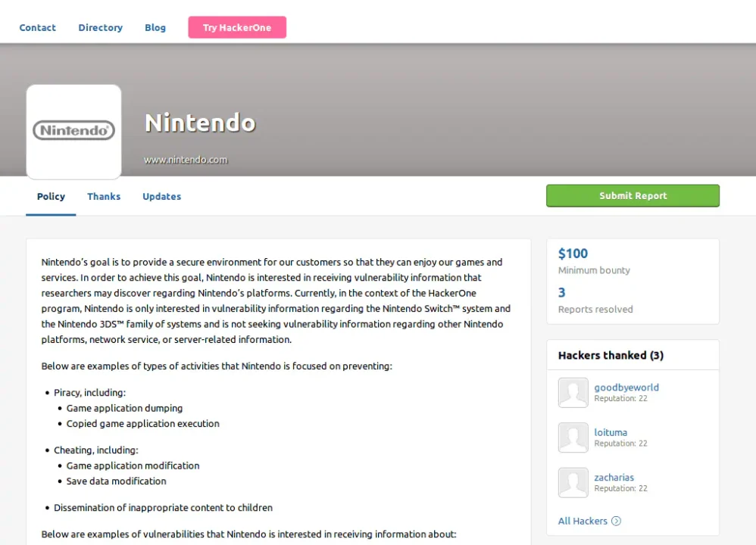Open the goodbyeworld hacker profile link
Viewport: 756px width, 545px height.
pos(626,388)
